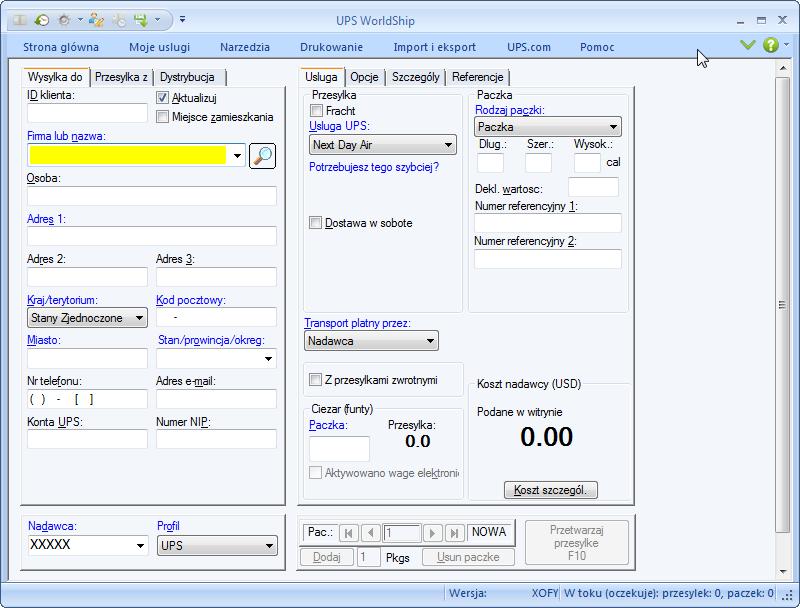
Task: Go to first package navigation button
Action: (348, 533)
